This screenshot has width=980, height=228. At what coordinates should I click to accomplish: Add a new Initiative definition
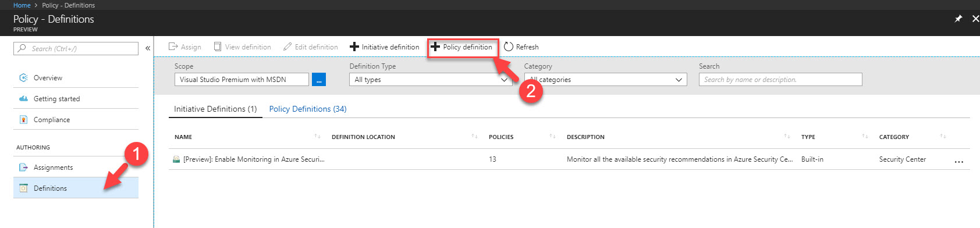[385, 47]
